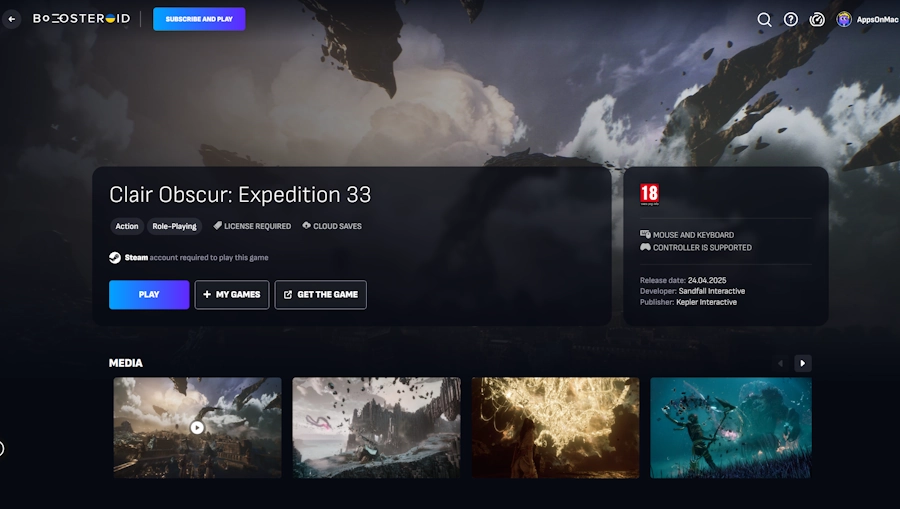900x509 pixels.
Task: Select the Role-Playing genre tag
Action: click(x=174, y=226)
